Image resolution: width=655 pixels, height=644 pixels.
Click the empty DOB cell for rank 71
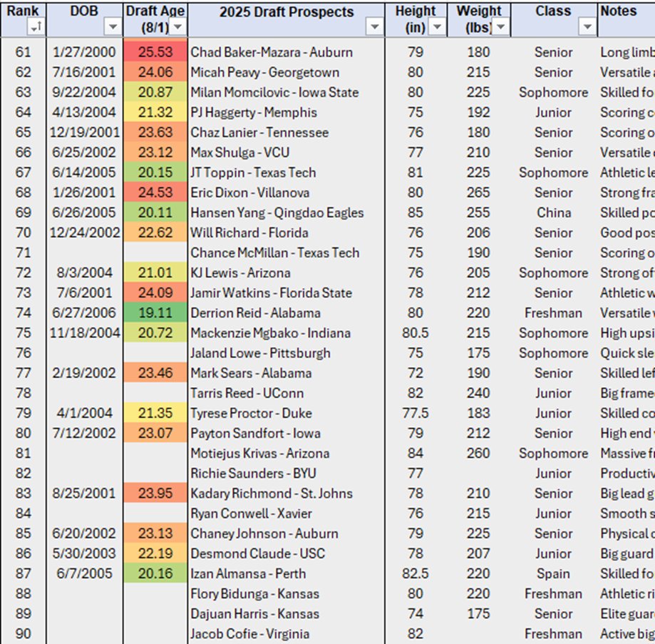click(84, 253)
